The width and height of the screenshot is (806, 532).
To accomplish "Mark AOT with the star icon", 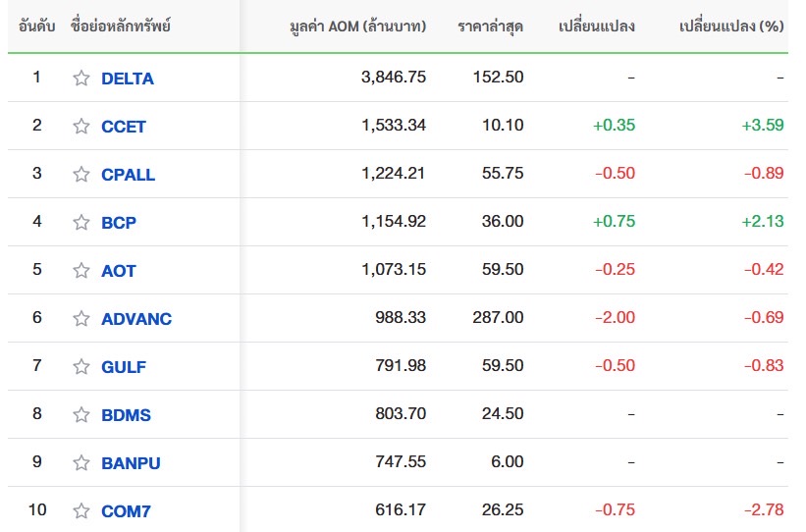I will [x=81, y=271].
